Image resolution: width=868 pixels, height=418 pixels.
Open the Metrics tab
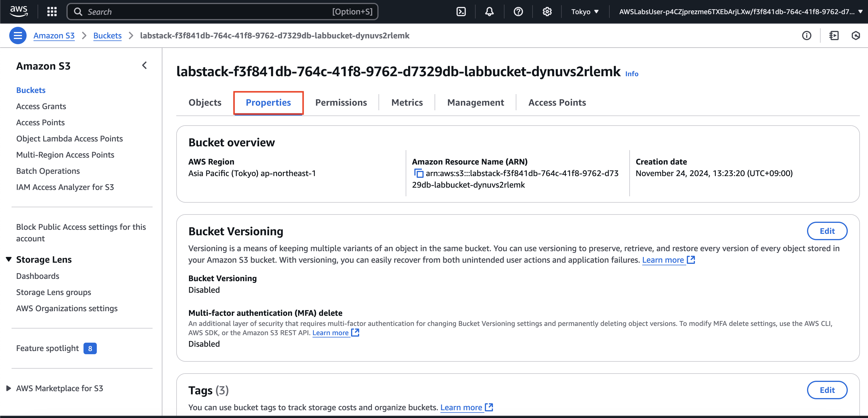pyautogui.click(x=407, y=102)
